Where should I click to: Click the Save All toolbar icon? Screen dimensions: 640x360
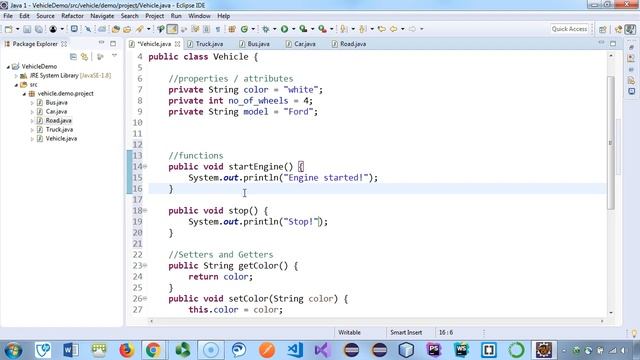tap(39, 29)
